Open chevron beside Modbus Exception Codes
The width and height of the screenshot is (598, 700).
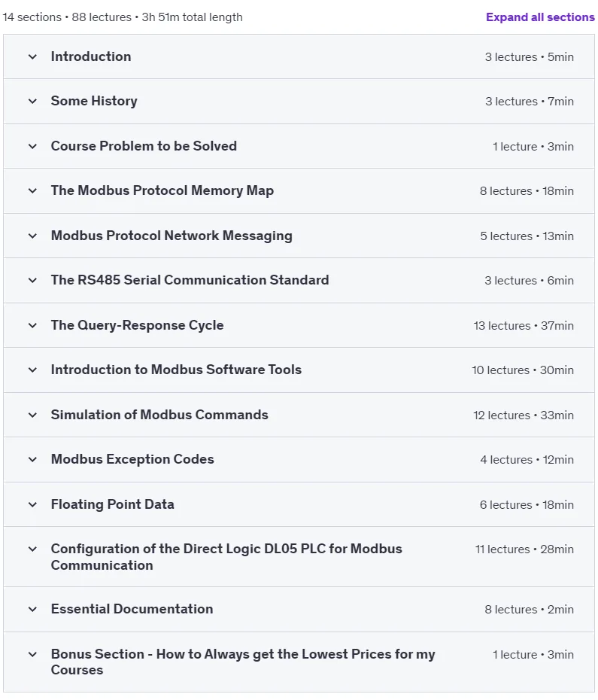click(x=32, y=459)
